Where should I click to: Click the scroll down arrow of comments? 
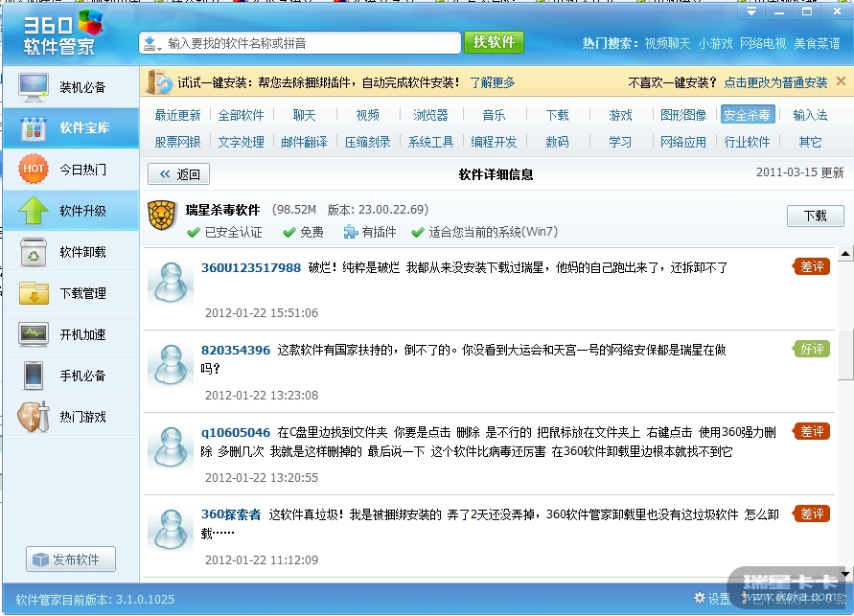click(845, 574)
